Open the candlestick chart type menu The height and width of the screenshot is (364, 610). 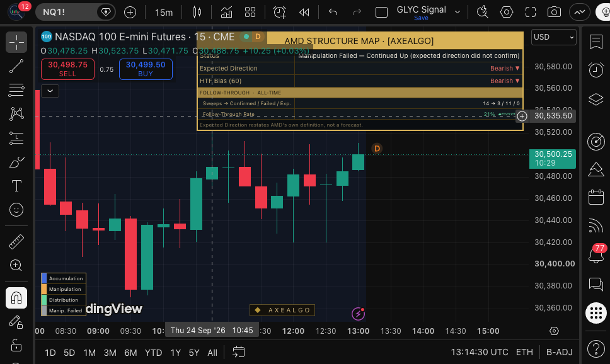(x=197, y=13)
